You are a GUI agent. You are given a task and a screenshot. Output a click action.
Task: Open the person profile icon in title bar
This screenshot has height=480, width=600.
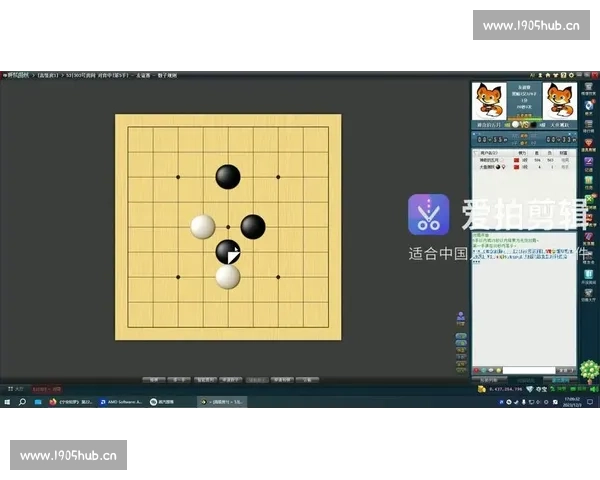pos(540,75)
